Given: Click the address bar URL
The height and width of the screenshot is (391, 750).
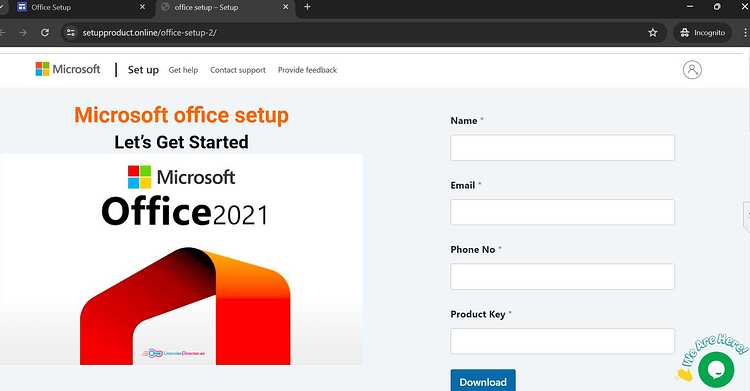Looking at the screenshot, I should point(150,33).
